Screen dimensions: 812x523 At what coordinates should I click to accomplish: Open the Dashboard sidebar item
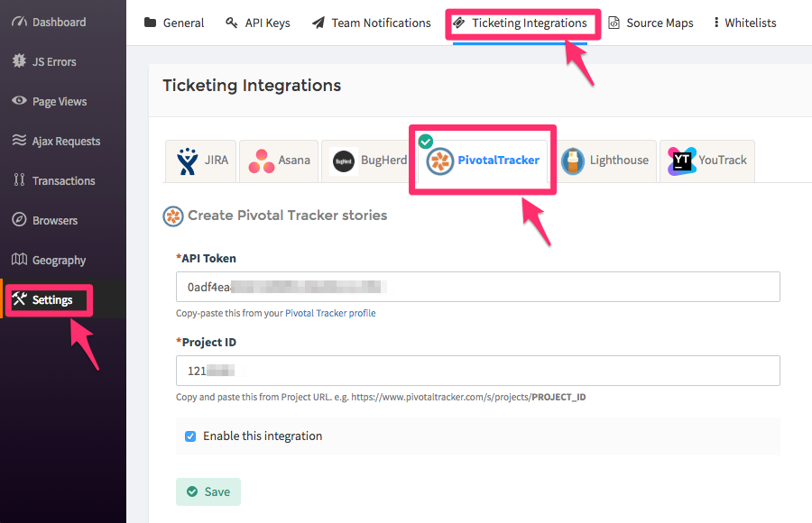point(62,22)
